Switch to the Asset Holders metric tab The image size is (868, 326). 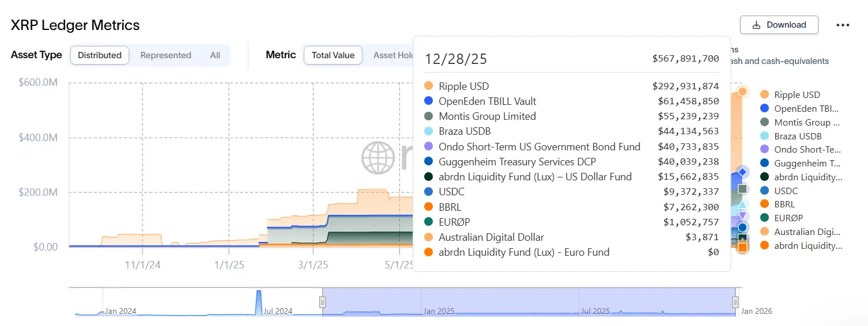(393, 55)
